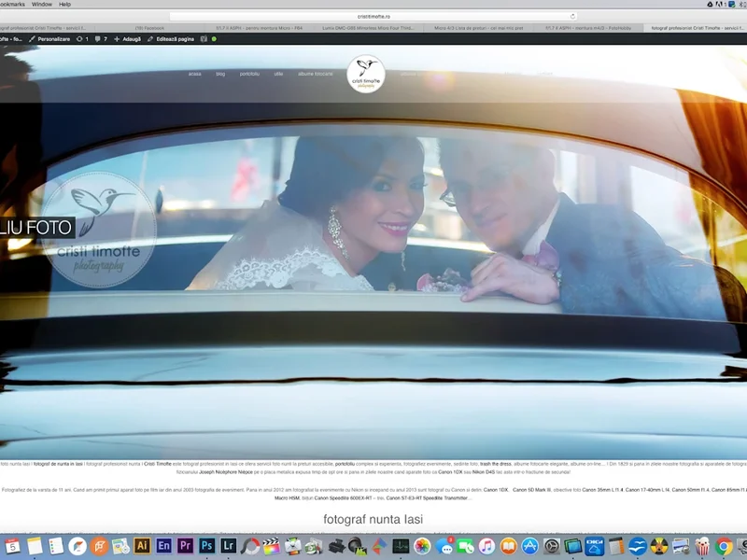The width and height of the screenshot is (747, 560).
Task: Open the App Store dock icon
Action: click(530, 546)
